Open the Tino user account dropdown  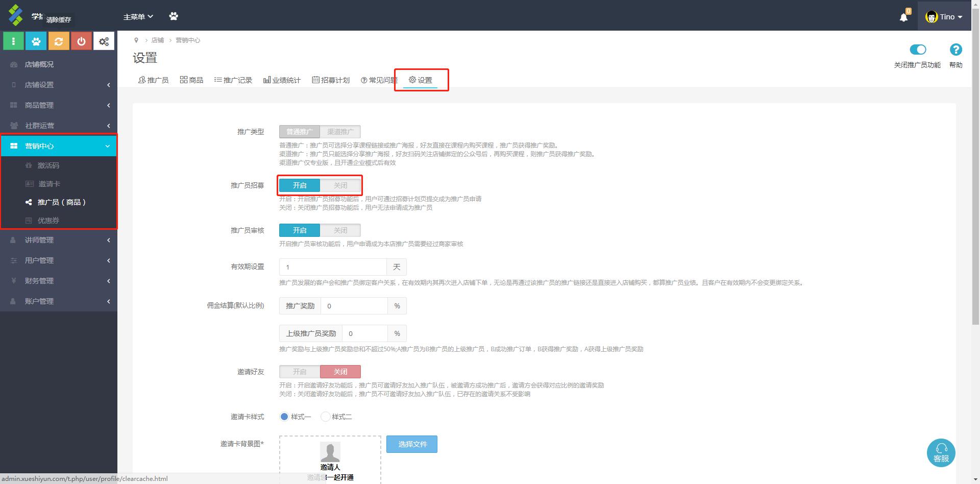[944, 17]
